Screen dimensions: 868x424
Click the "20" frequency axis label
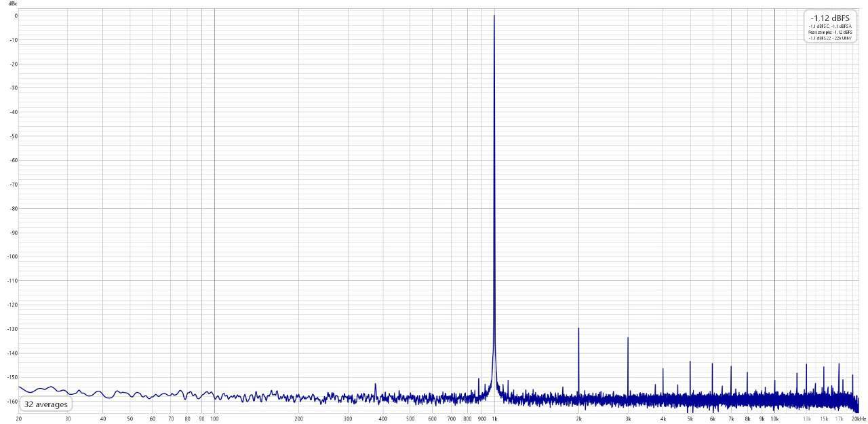tap(18, 419)
